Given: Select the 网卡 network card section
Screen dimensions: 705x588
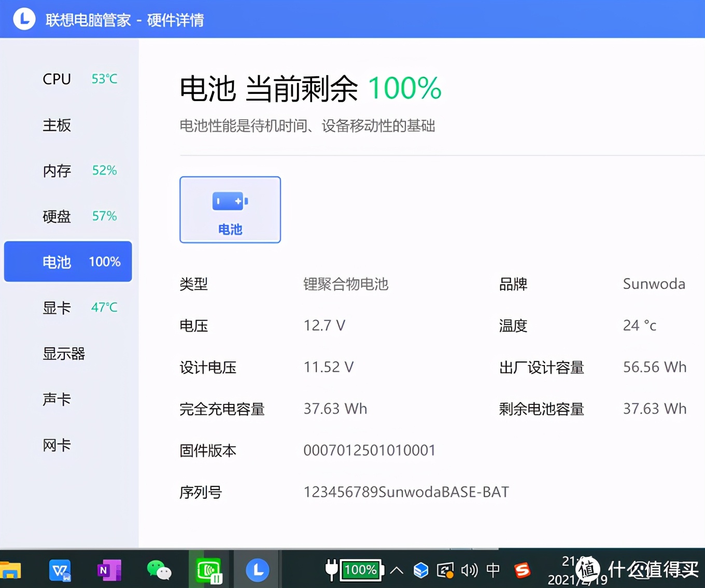Looking at the screenshot, I should click(57, 444).
